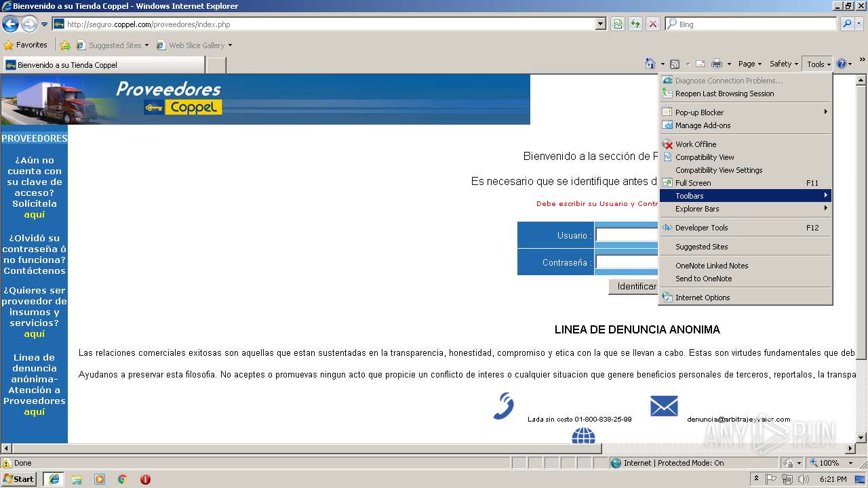868x488 pixels.
Task: Choose Manage Add-ons menu item
Action: coord(745,125)
